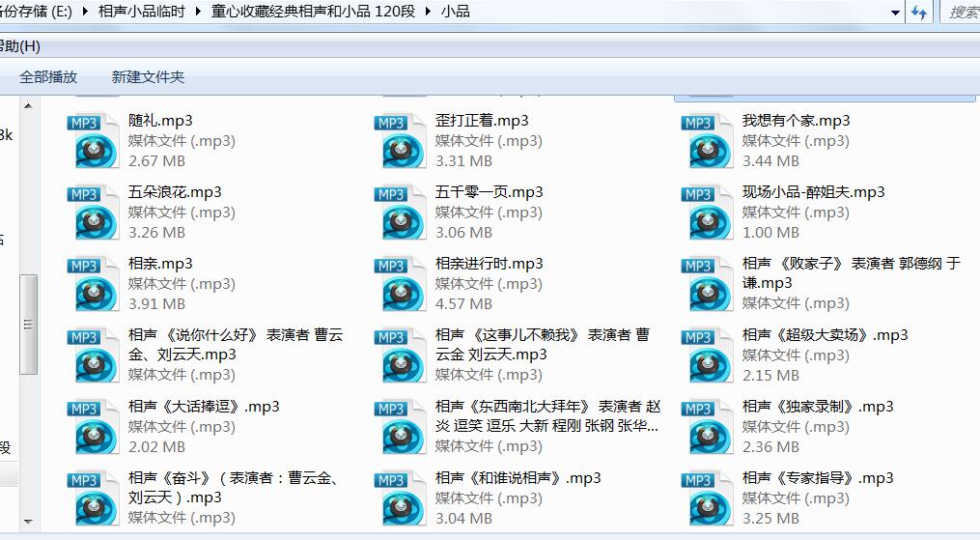Select the file name 相声《超级大卖场》.mp3
The height and width of the screenshot is (540, 980).
pyautogui.click(x=825, y=335)
